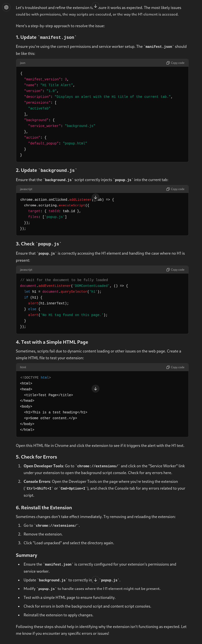The height and width of the screenshot is (644, 202).
Task: Click scroll-down arrow in the Summary bullet list
Action: 95,580
